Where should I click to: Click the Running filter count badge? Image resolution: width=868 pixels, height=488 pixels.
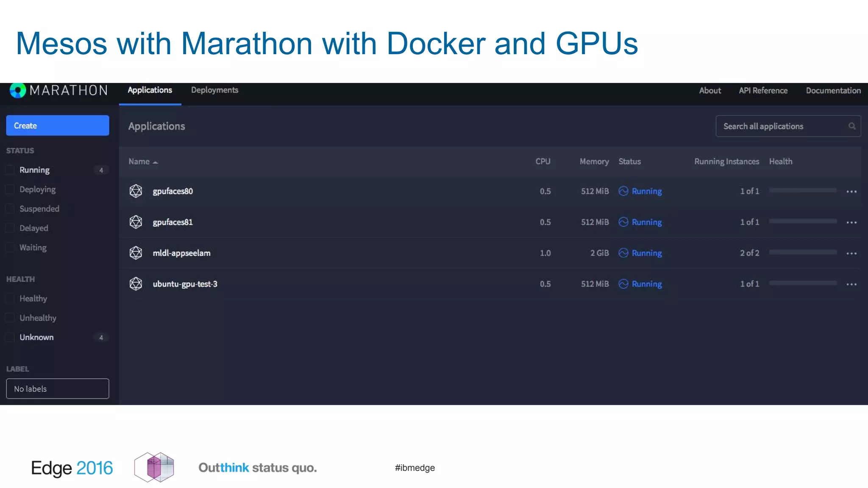101,170
